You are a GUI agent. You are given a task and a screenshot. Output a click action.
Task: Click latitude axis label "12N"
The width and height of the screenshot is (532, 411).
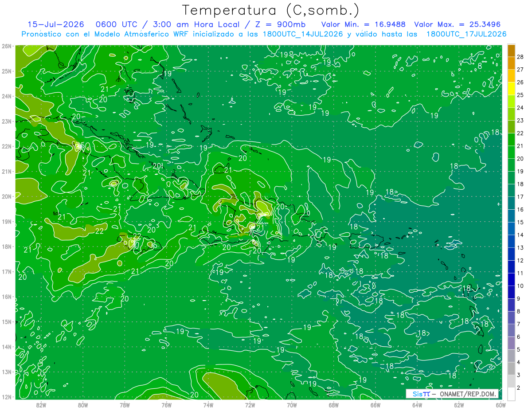point(6,397)
